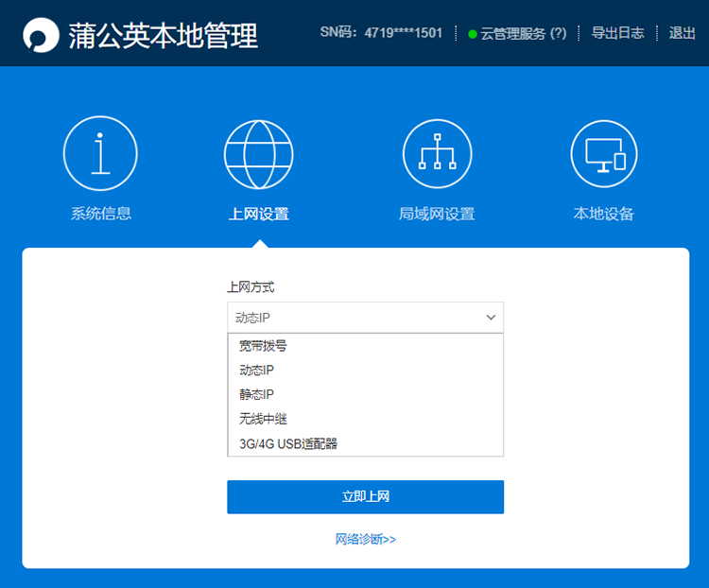Choose 动态IP option in the list
Viewport: 709px width, 588px height.
[x=365, y=371]
